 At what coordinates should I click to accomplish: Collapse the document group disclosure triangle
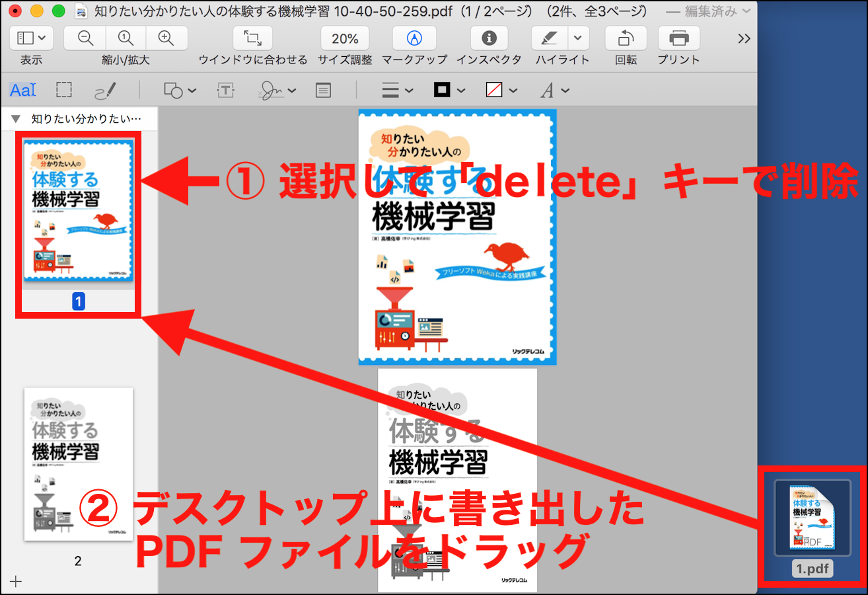pyautogui.click(x=16, y=120)
